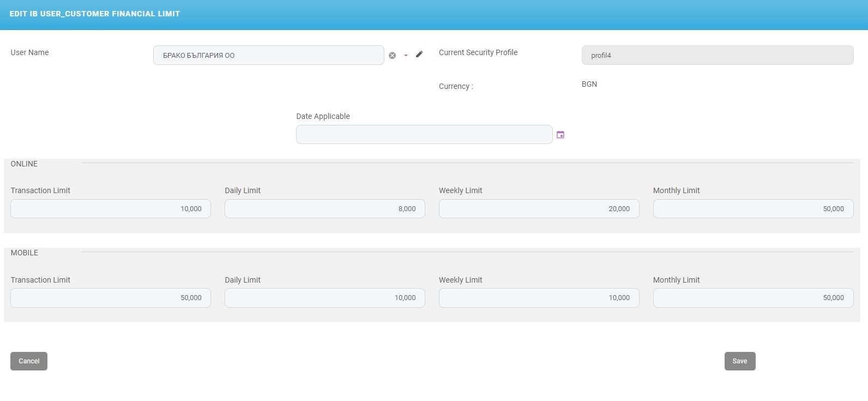This screenshot has height=401, width=868.
Task: Click the Mobile Transaction Limit field
Action: 110,298
